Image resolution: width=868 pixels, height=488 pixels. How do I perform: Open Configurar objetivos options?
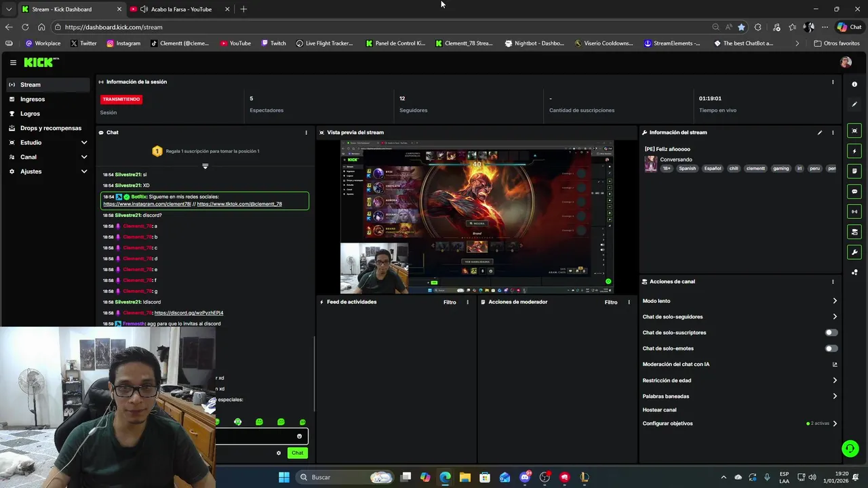(x=739, y=424)
